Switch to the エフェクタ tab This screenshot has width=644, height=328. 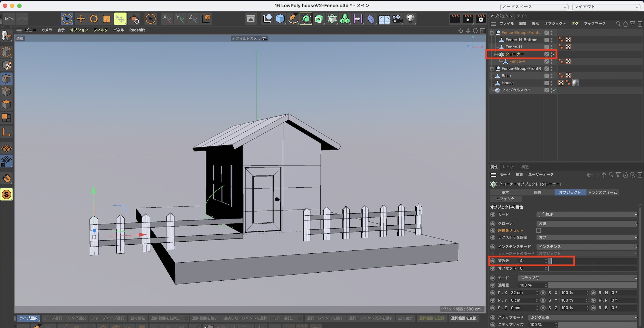[505, 199]
